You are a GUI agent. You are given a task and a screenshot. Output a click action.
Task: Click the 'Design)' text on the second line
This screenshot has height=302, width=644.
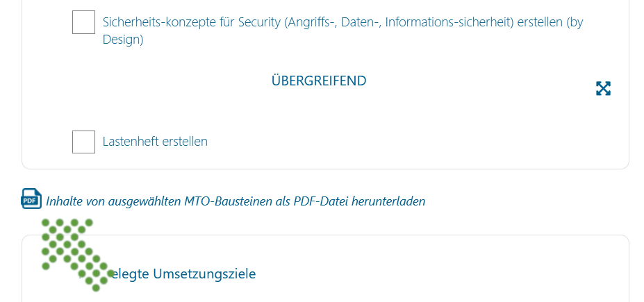coord(123,40)
